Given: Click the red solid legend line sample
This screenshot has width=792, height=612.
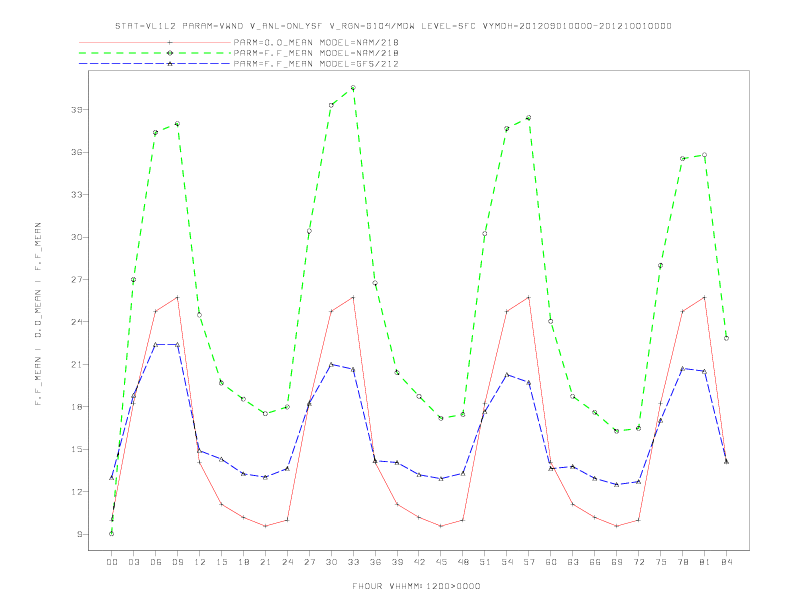Looking at the screenshot, I should (155, 42).
